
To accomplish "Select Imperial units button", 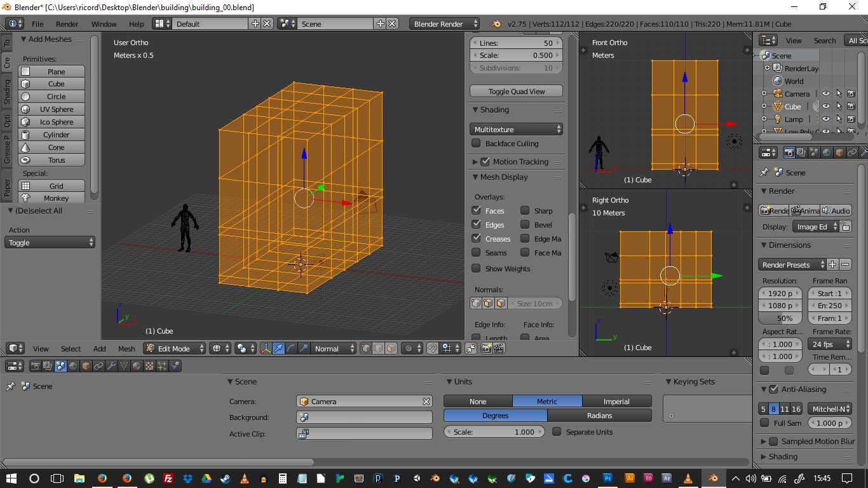I will (616, 401).
